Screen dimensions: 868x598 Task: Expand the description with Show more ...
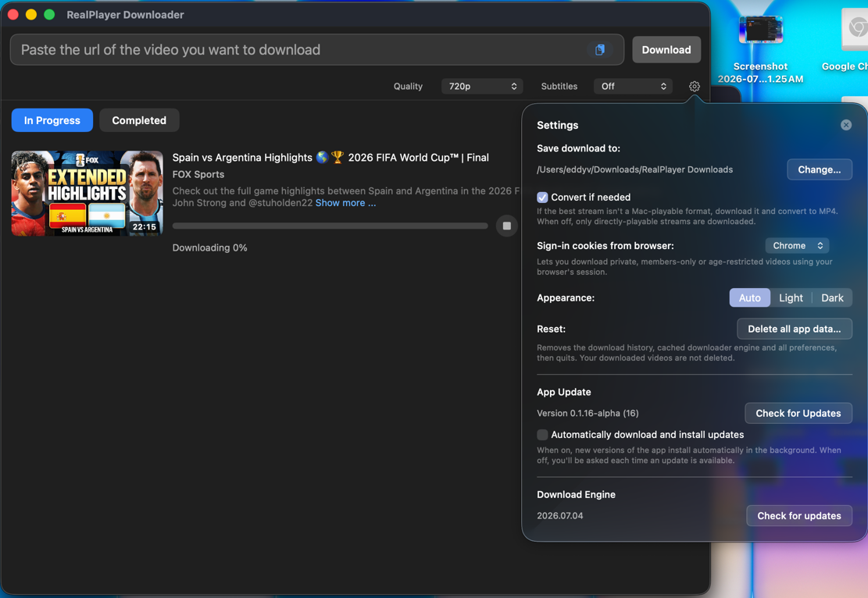pyautogui.click(x=345, y=203)
